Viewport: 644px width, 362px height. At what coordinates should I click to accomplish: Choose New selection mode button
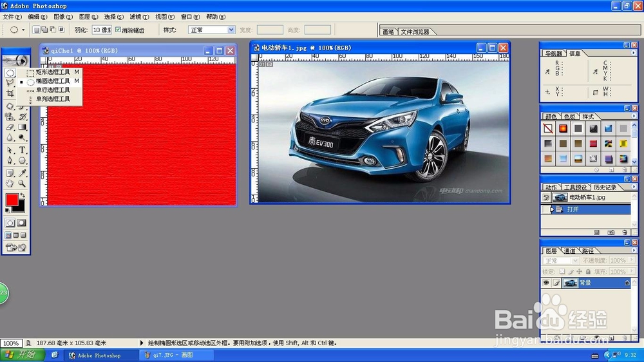click(36, 30)
